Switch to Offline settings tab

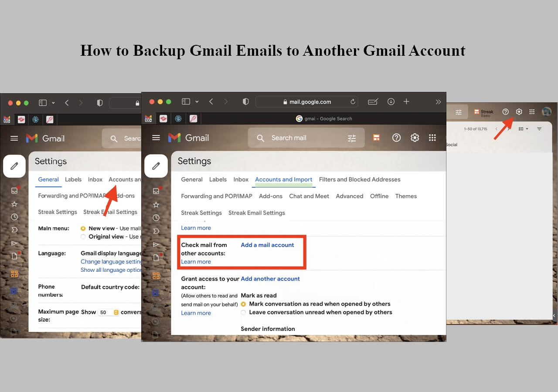tap(379, 196)
